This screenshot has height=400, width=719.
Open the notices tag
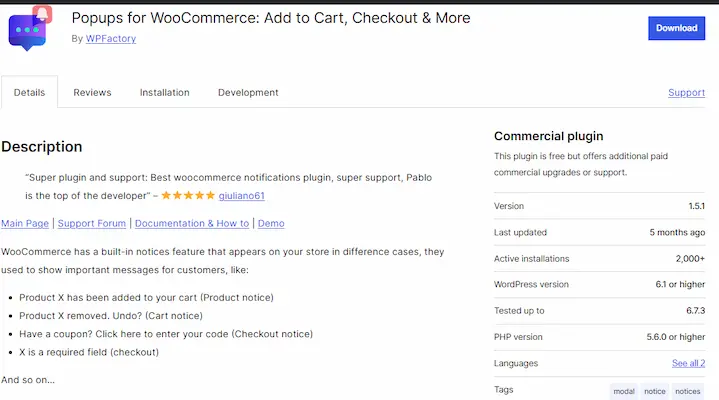[x=687, y=391]
